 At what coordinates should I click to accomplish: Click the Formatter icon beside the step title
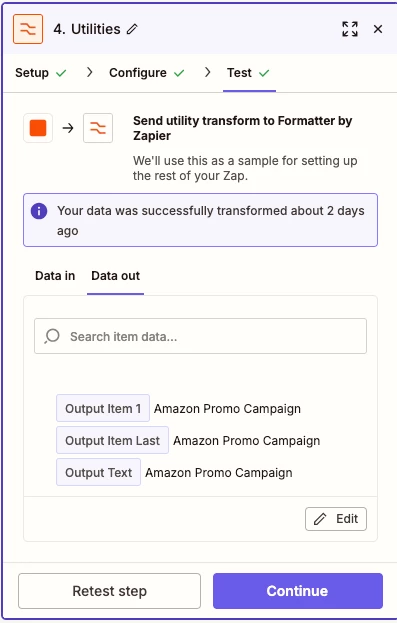coord(28,29)
